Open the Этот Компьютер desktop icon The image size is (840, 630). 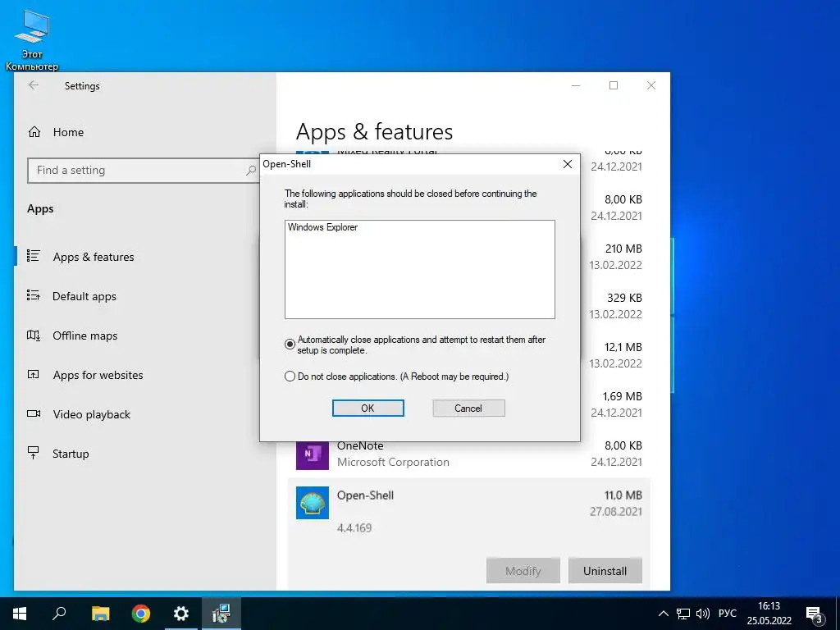pyautogui.click(x=32, y=41)
